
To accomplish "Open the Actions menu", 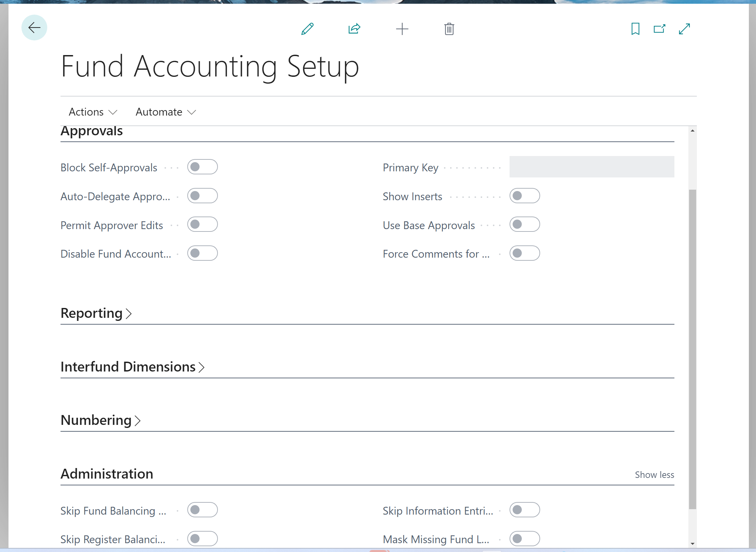I will pyautogui.click(x=92, y=112).
